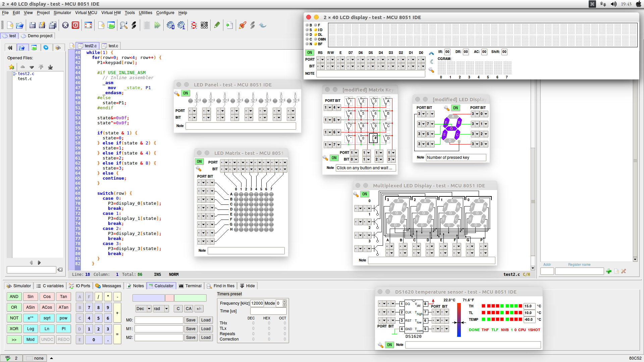Click the Note field in LED Matrix window
The height and width of the screenshot is (362, 644).
pos(246,251)
